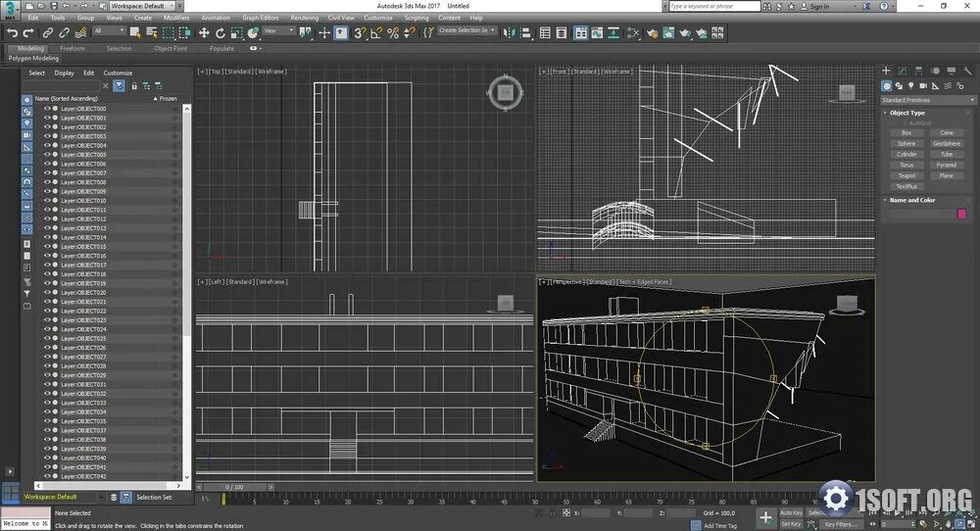The width and height of the screenshot is (980, 531).
Task: Switch to the Freeform ribbon tab
Action: click(x=73, y=48)
